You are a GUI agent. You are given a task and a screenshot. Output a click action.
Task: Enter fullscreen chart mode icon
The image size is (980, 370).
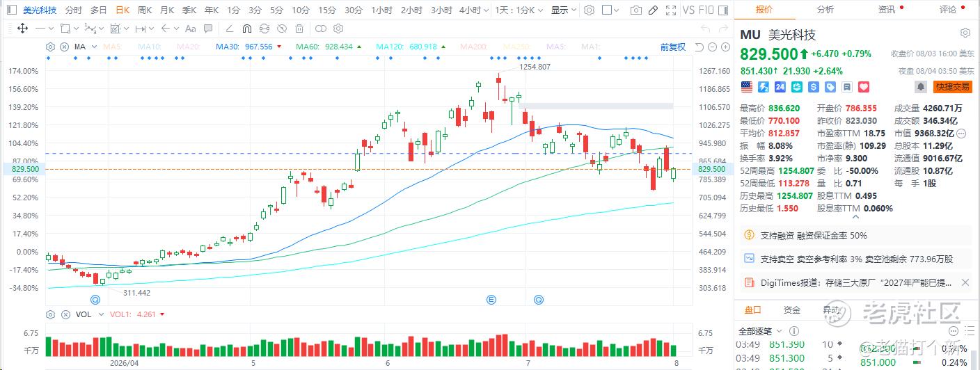[670, 10]
